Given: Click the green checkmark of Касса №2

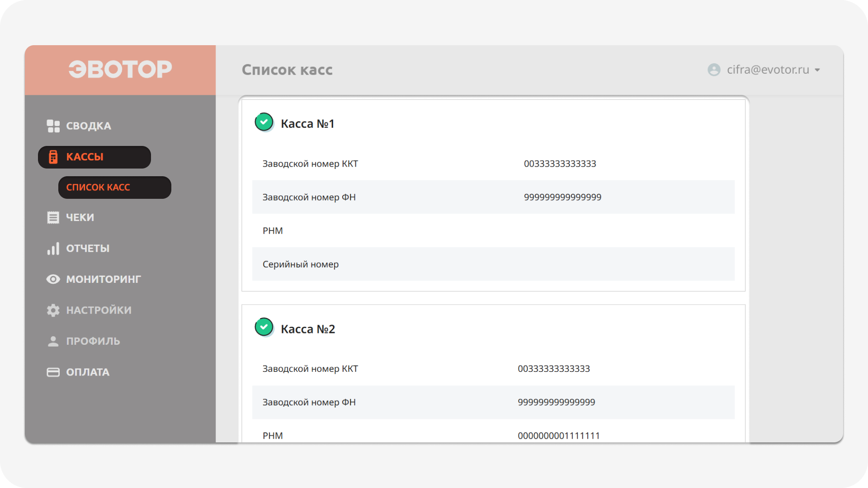Looking at the screenshot, I should (264, 327).
